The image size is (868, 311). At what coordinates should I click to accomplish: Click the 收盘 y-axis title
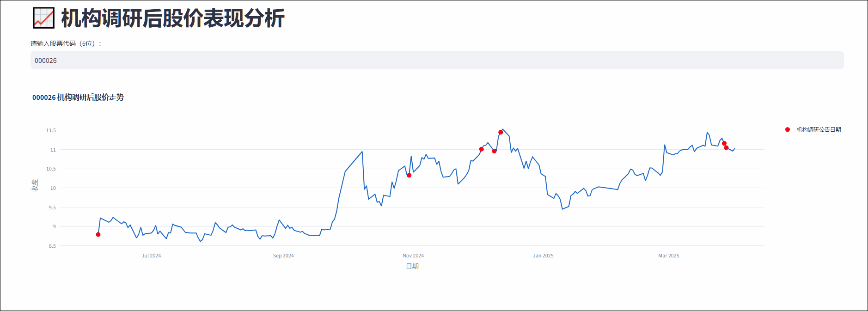click(35, 185)
